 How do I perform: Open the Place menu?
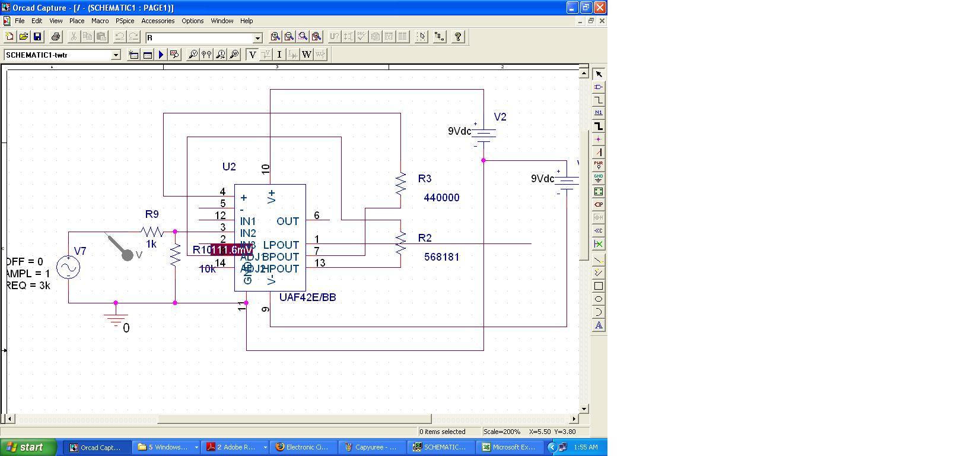[x=77, y=21]
